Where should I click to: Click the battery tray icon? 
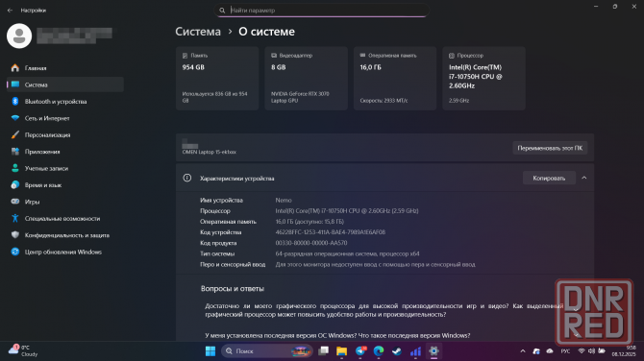(602, 351)
